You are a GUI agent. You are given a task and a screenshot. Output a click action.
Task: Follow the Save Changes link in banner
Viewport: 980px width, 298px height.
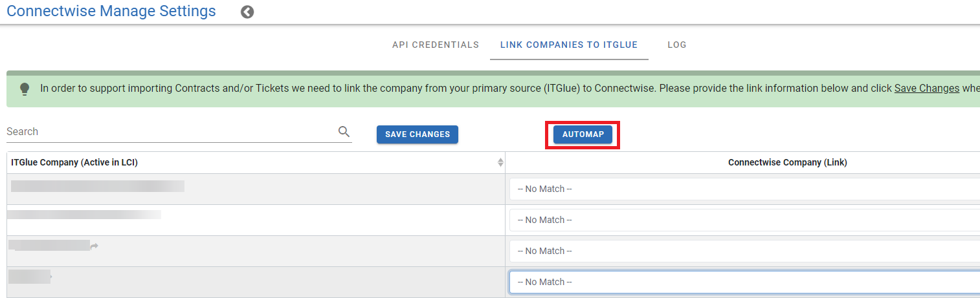(926, 89)
